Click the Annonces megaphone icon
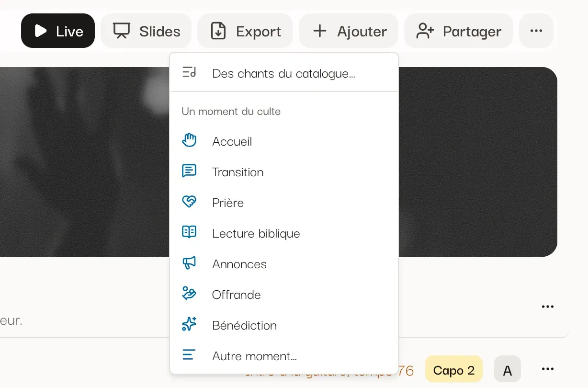 (x=189, y=263)
